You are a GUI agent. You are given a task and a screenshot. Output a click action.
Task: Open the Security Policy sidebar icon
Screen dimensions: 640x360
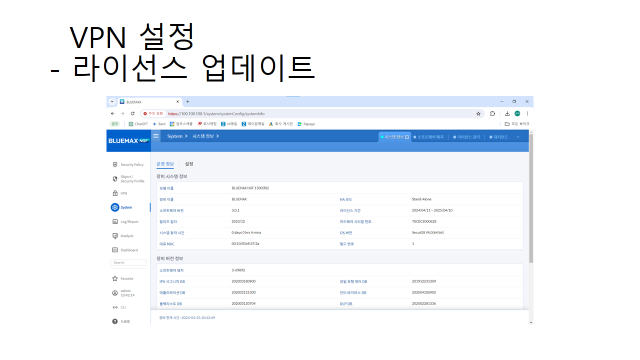[115, 164]
